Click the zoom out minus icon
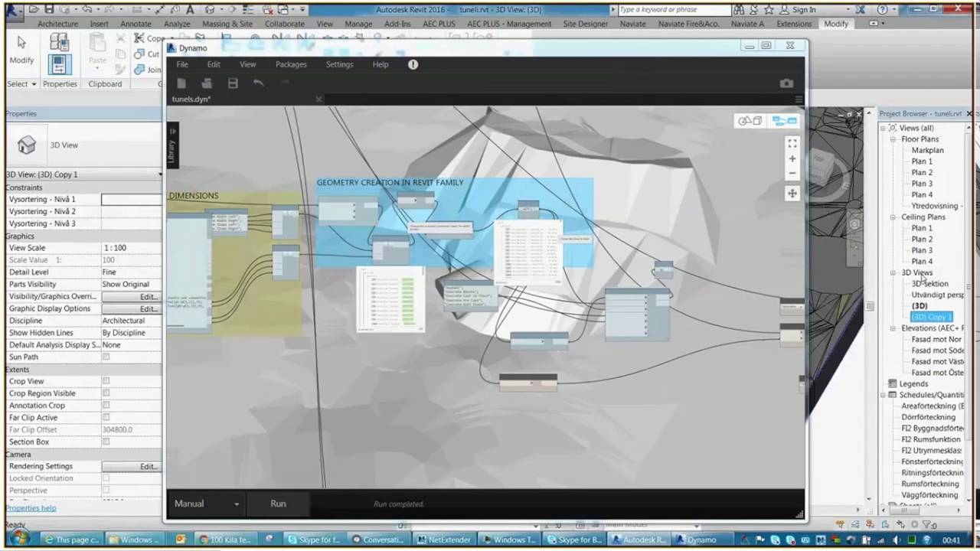The height and width of the screenshot is (551, 980). (x=792, y=174)
